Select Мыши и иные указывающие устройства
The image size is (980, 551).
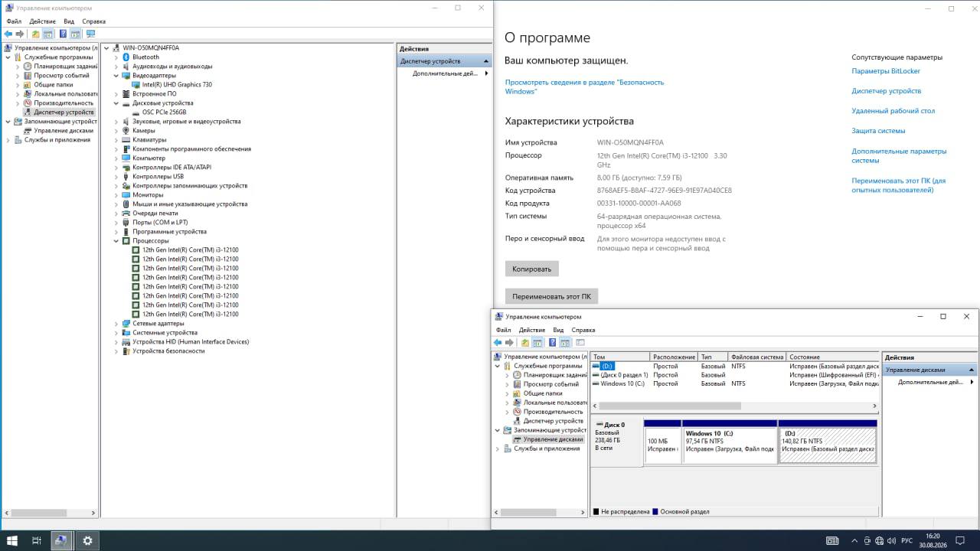tap(190, 204)
